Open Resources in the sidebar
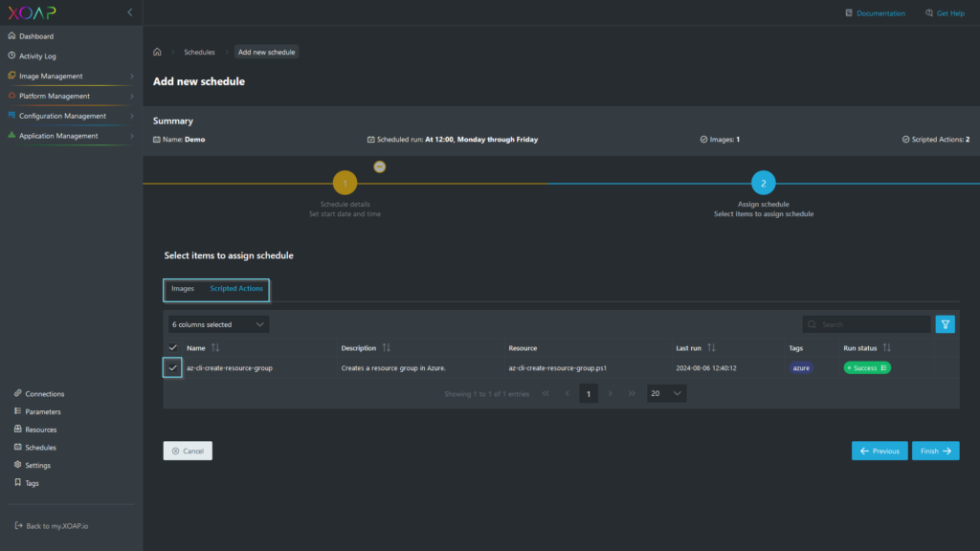The image size is (980, 551). click(40, 430)
